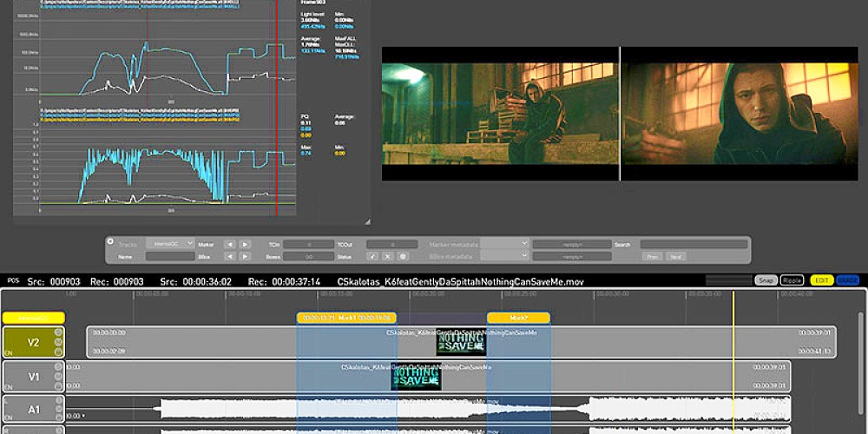868x434 pixels.
Task: Toggle middle round button on V1 track
Action: tap(57, 376)
